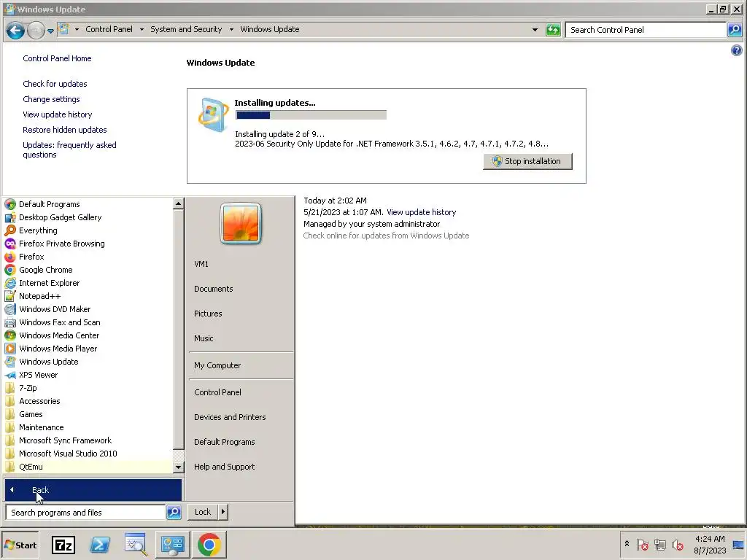This screenshot has width=747, height=560.
Task: Launch Internet Explorer icon
Action: click(10, 283)
